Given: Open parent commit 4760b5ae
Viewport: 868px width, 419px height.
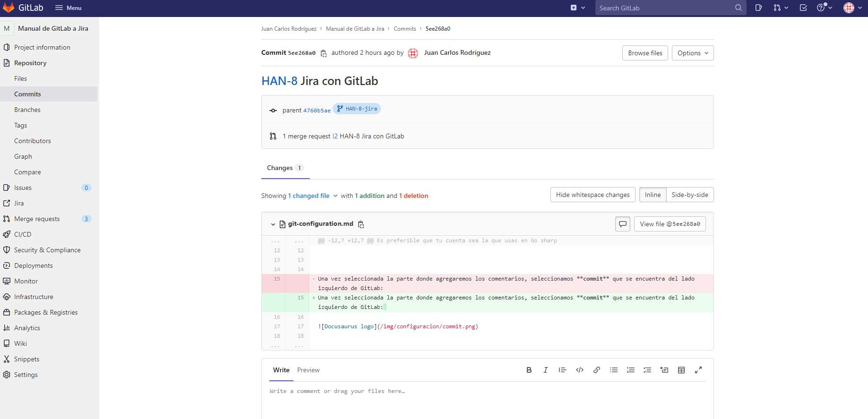Looking at the screenshot, I should pyautogui.click(x=317, y=110).
